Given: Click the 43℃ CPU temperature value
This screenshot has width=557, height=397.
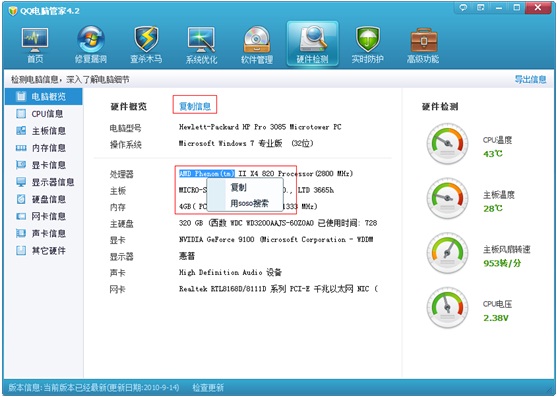Looking at the screenshot, I should (x=493, y=154).
